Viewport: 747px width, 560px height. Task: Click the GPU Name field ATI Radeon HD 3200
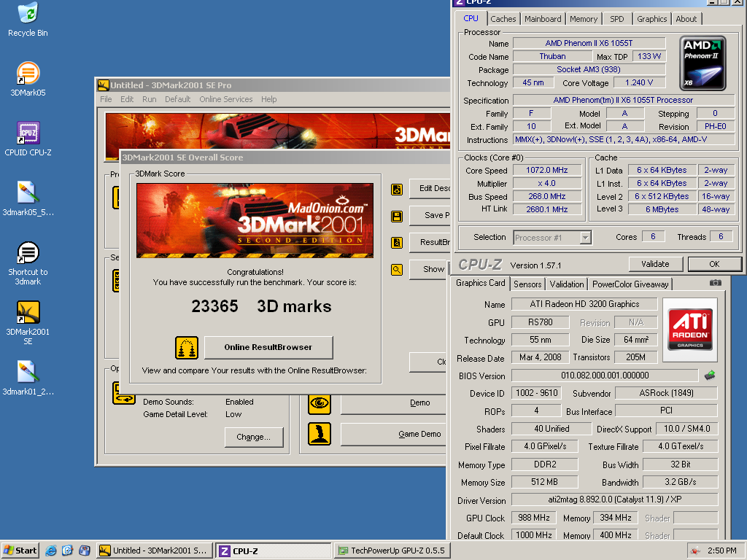click(584, 304)
